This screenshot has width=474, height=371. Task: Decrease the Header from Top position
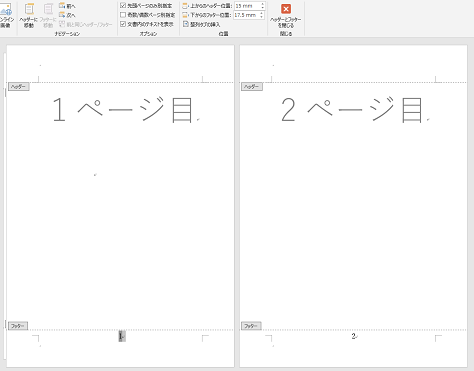click(263, 8)
